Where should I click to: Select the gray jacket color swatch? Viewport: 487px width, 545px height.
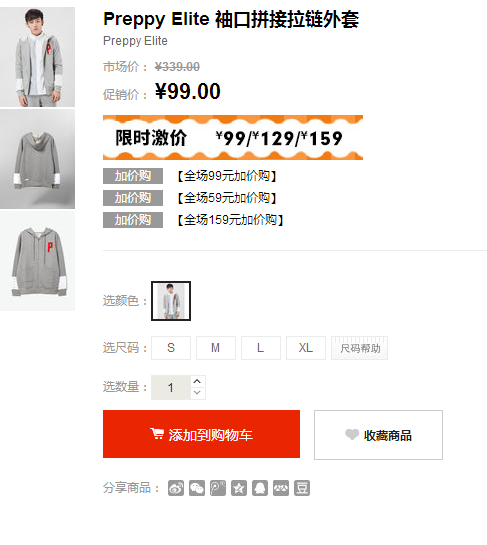pyautogui.click(x=171, y=301)
